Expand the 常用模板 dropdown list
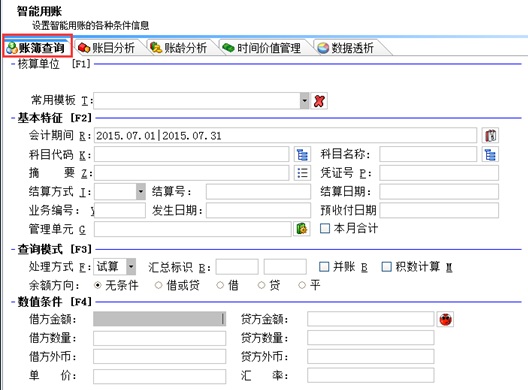The height and width of the screenshot is (390, 528). pyautogui.click(x=304, y=101)
